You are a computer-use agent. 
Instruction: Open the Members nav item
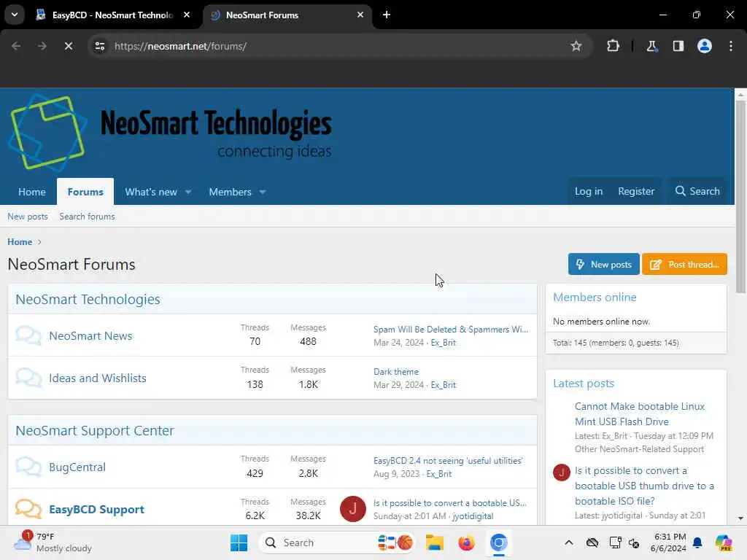pos(230,192)
